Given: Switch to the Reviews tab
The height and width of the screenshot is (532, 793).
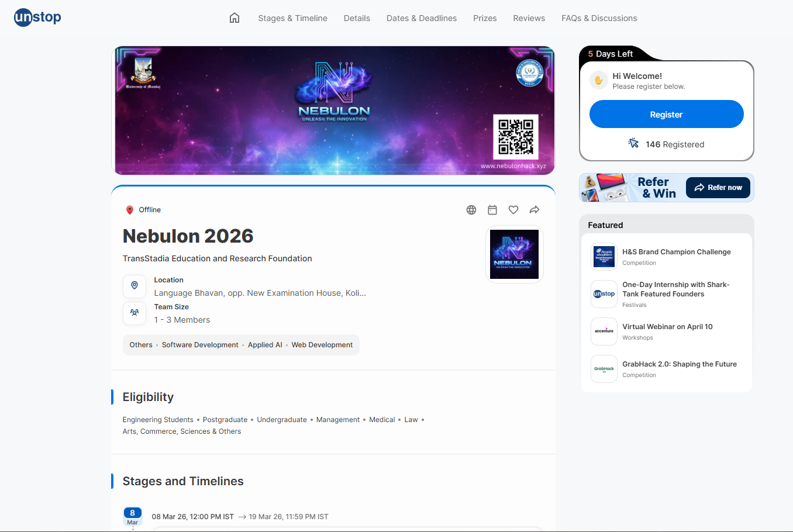Looking at the screenshot, I should (529, 18).
